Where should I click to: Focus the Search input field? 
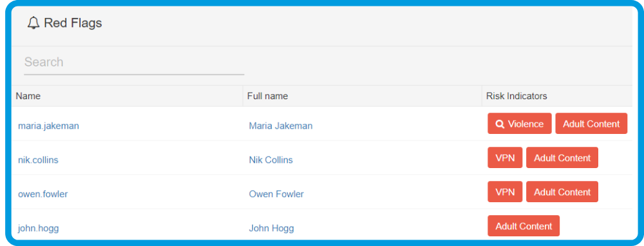pyautogui.click(x=134, y=62)
